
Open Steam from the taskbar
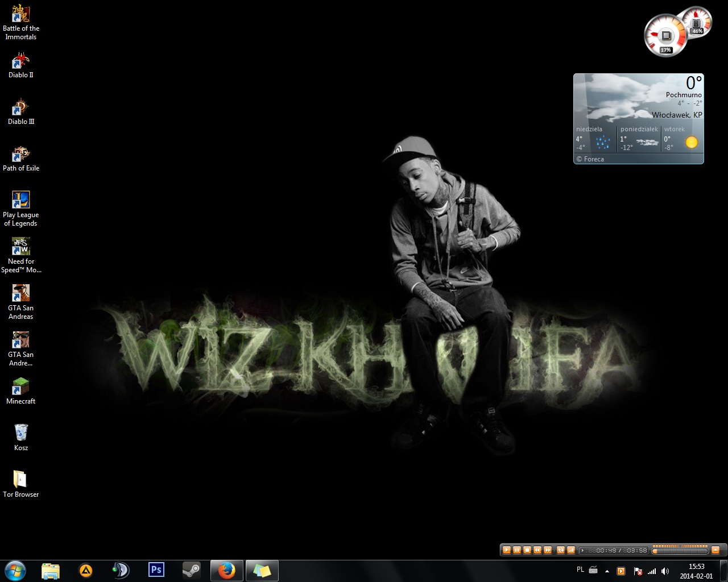(192, 571)
